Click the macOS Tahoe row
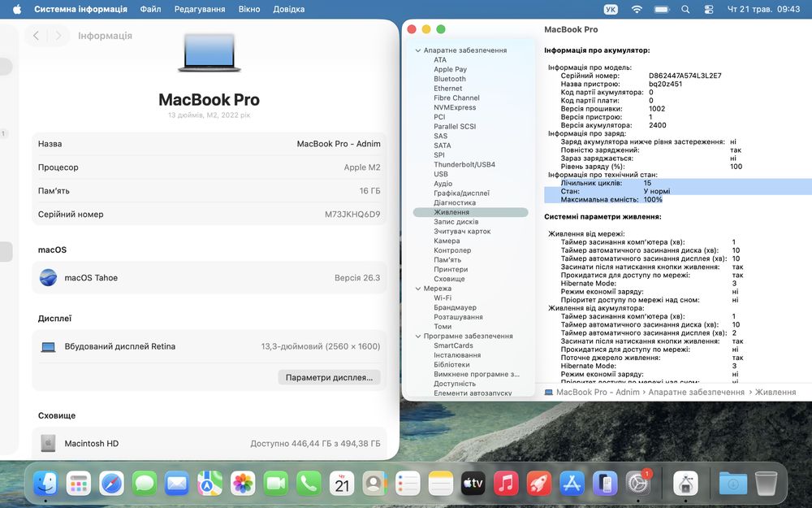This screenshot has width=812, height=508. click(x=209, y=278)
